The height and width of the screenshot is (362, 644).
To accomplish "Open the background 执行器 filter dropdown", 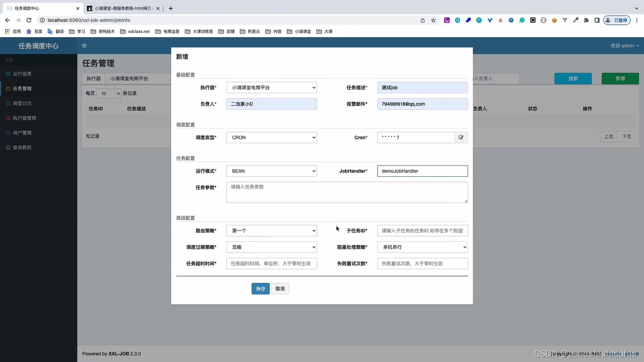I will coord(139,79).
